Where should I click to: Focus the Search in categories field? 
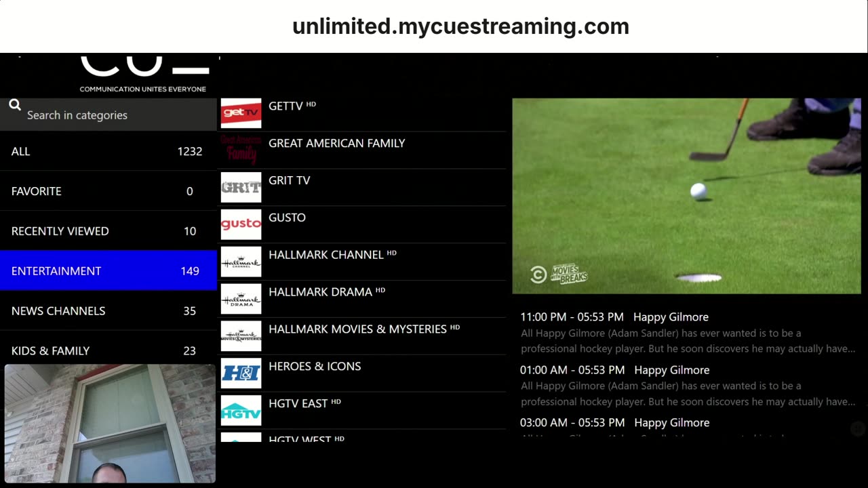108,115
